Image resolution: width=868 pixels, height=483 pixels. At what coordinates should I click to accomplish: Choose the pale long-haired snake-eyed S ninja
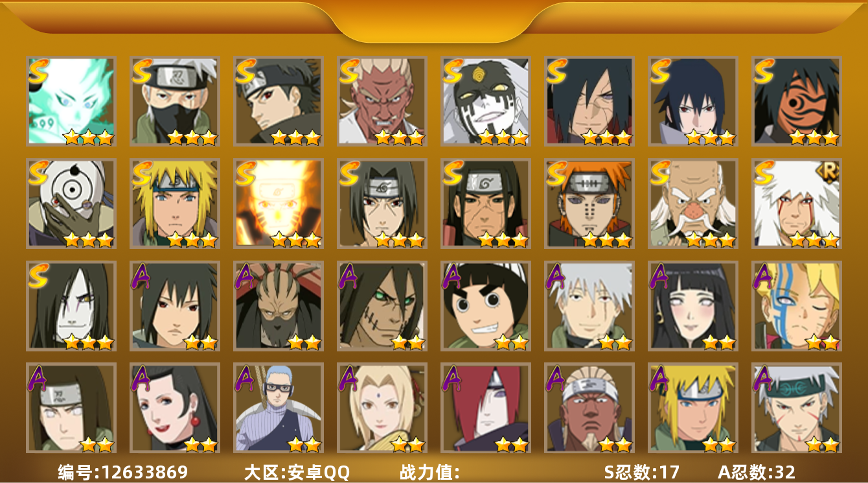(x=71, y=306)
